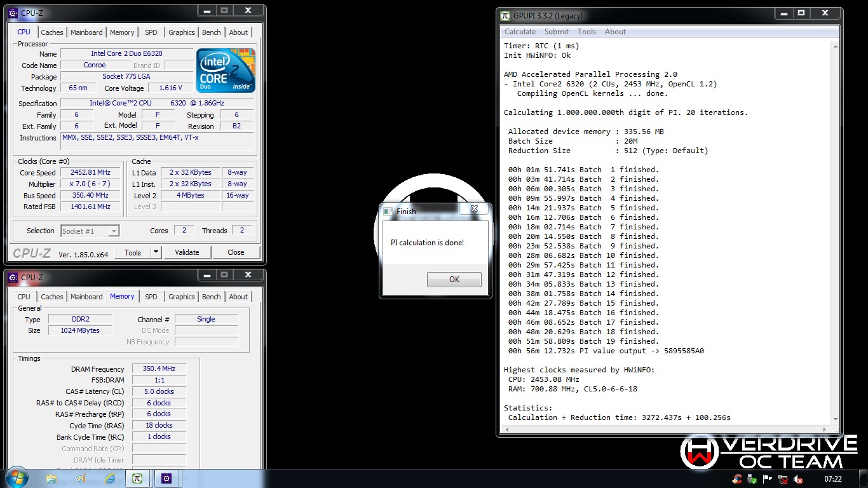Click the DRAM Frequency value 350.4 MHz
This screenshot has width=868, height=488.
(159, 369)
